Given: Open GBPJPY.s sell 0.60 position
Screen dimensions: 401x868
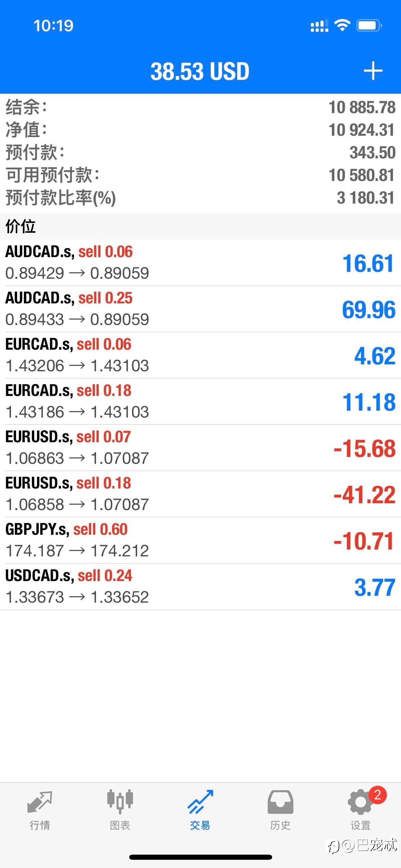Looking at the screenshot, I should [200, 540].
